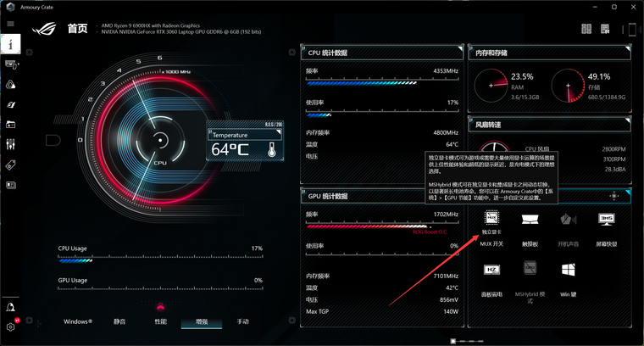Click the ROG logo in header
Screen dimensions: 644x346
[x=44, y=28]
